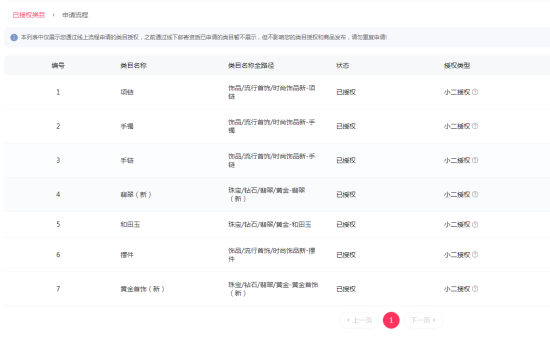Click the full path 珠宝/钻石/翡翠/黄金-黄金首饰（新）
550x360 pixels.
click(x=273, y=289)
